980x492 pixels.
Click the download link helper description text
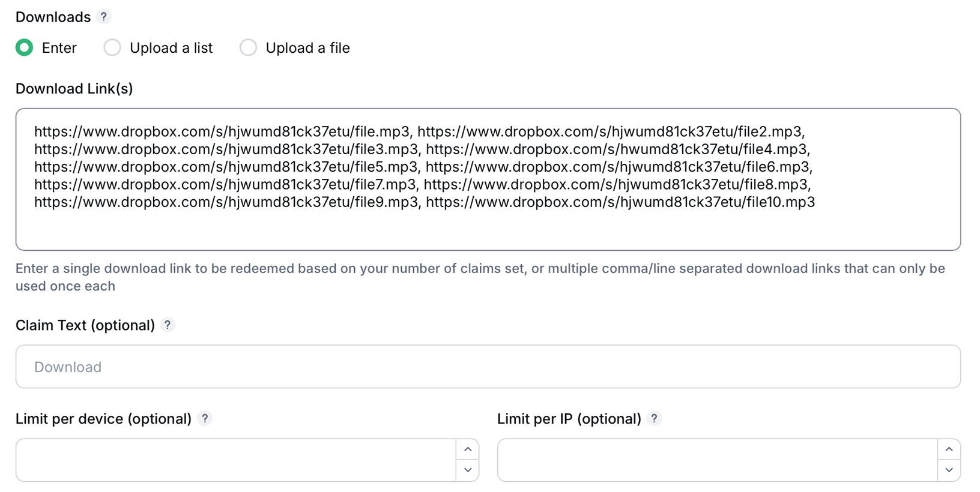(x=480, y=277)
